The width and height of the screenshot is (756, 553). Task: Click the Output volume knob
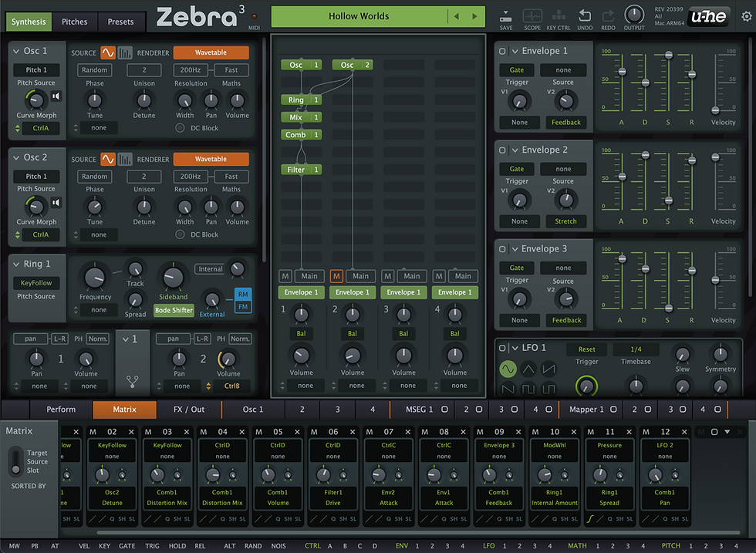[x=633, y=14]
